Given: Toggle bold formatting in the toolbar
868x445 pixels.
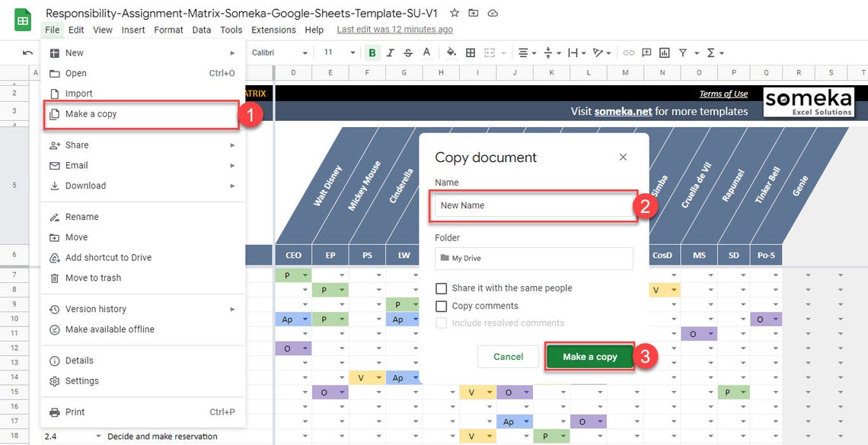Looking at the screenshot, I should (372, 52).
